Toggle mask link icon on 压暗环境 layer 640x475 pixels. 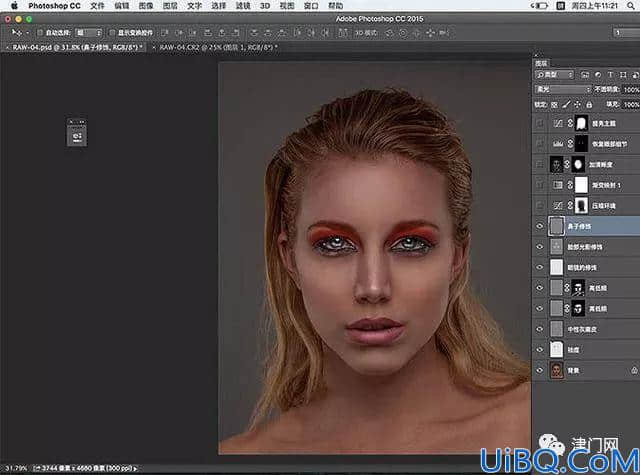pyautogui.click(x=570, y=205)
